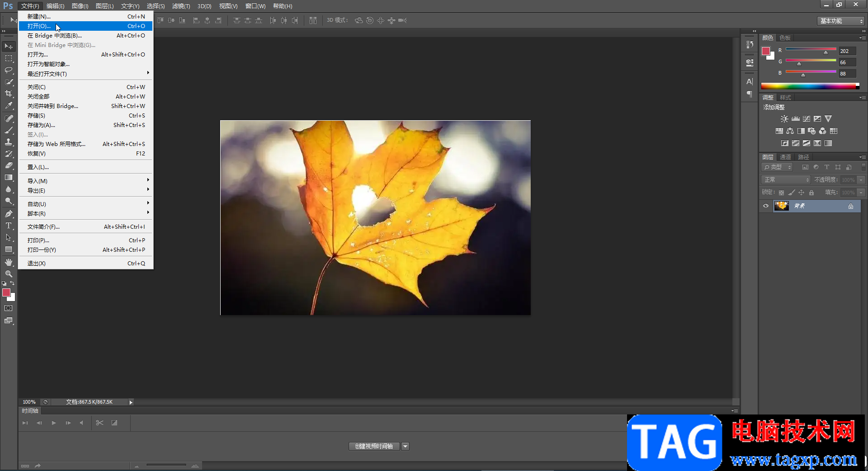Choose 退出(X) from the File menu
This screenshot has height=471, width=868.
85,264
